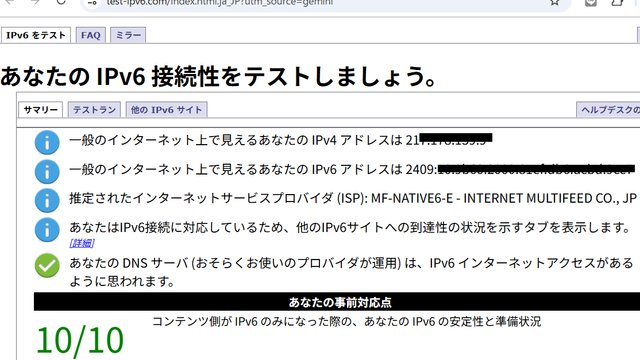Open the ミラー tab
640x360 pixels.
[x=128, y=35]
